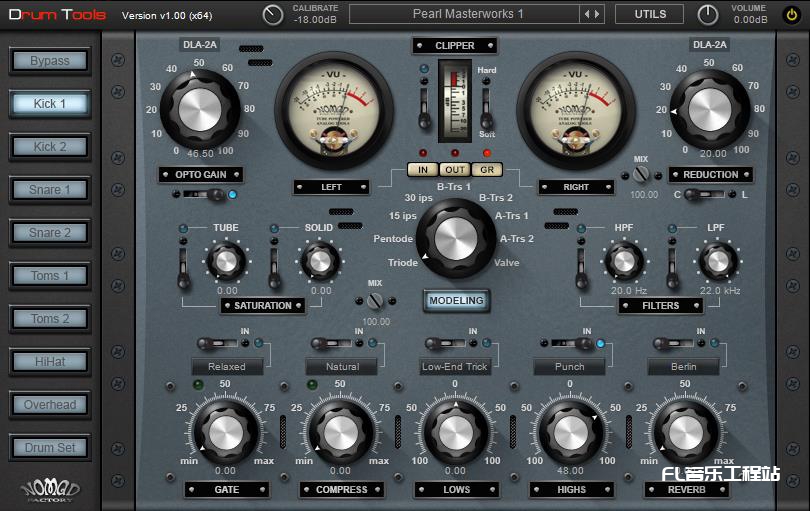
Task: Click the Modeling type selector knob
Action: (x=456, y=239)
